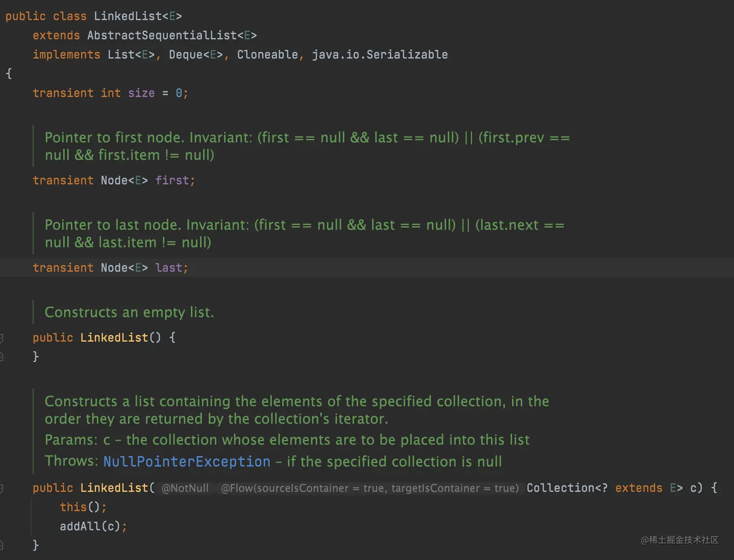Open the NullPointerException link in the doc
Viewport: 734px width, 560px height.
[186, 461]
